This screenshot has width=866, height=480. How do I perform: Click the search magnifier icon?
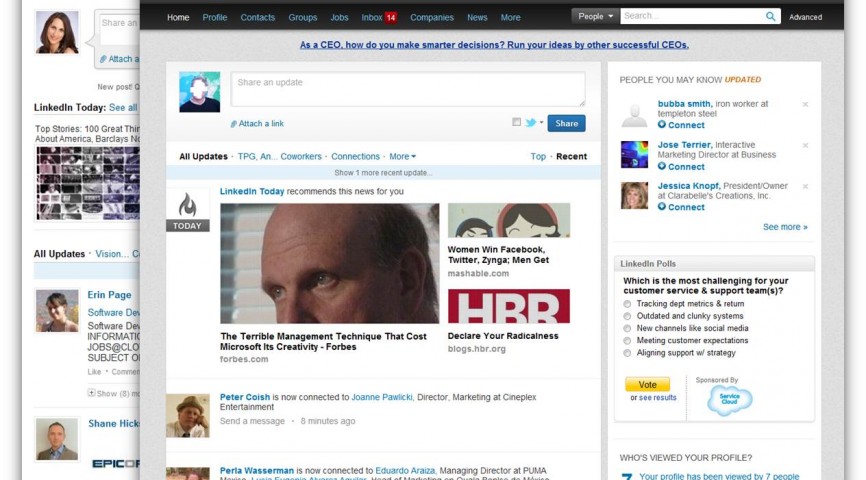tap(770, 17)
